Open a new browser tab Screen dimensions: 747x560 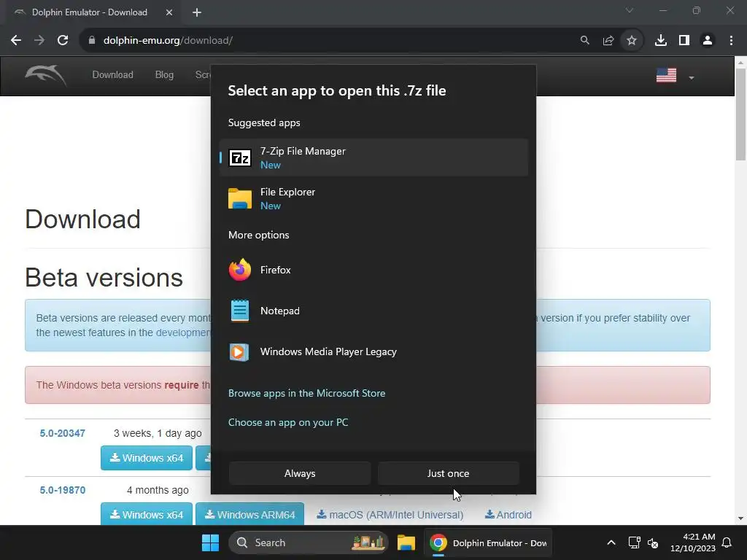pos(197,12)
